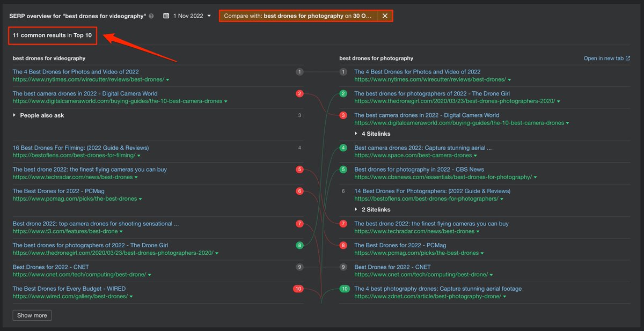The height and width of the screenshot is (331, 644).
Task: Open cbsnews.com URL dropdown arrow
Action: tap(536, 178)
